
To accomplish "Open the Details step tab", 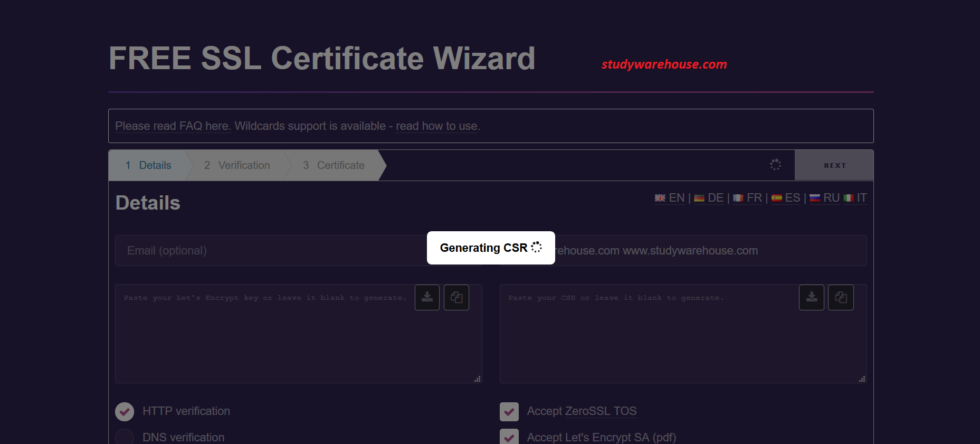I will [x=148, y=165].
